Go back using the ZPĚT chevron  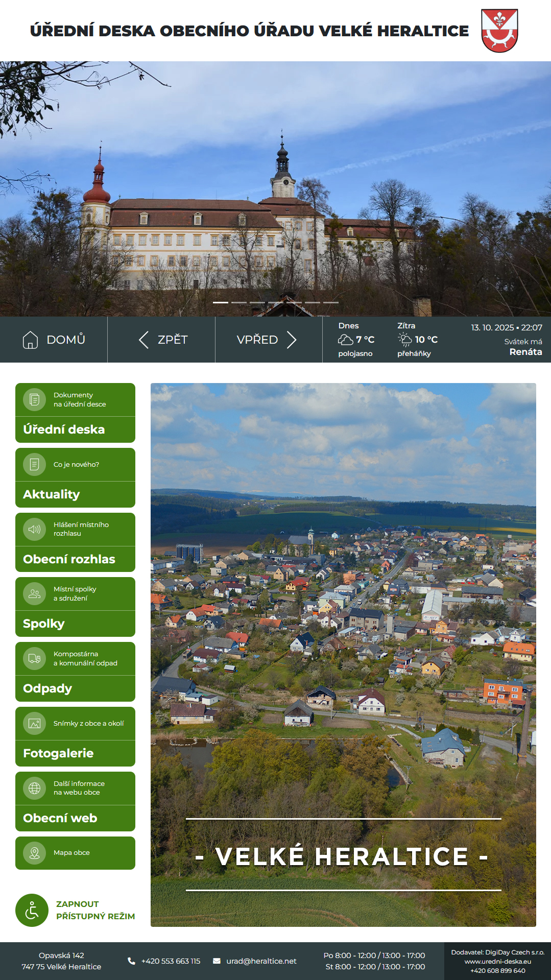[143, 340]
